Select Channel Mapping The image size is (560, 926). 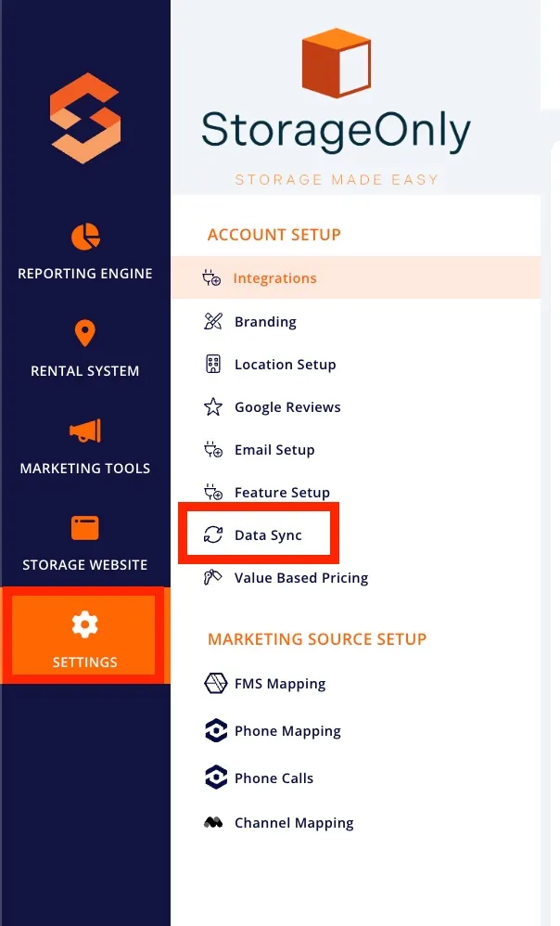[294, 823]
